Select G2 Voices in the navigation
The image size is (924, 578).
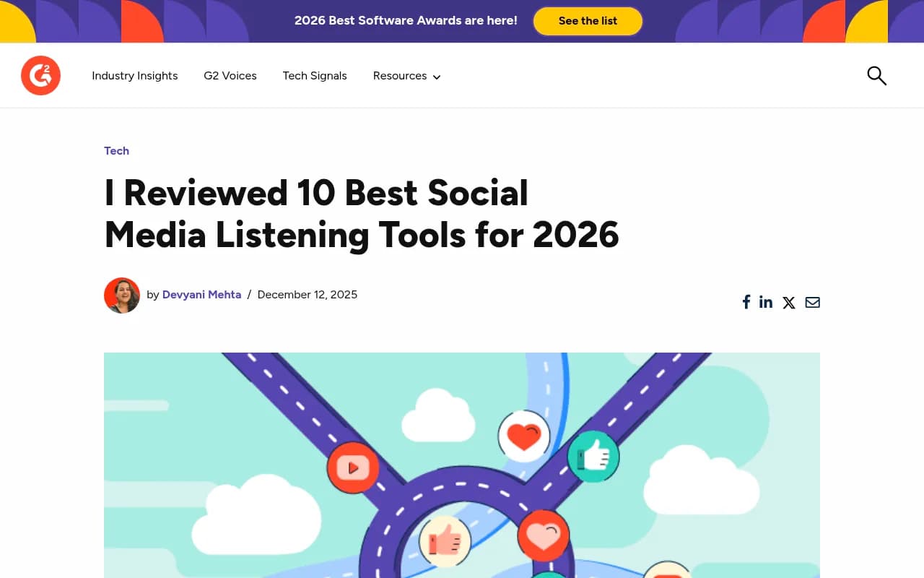[230, 75]
